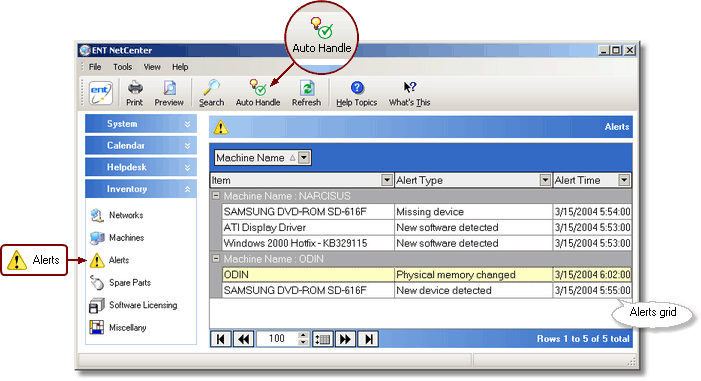Collapse the Machine Name NARCISUS group
701x381 pixels.
(216, 195)
